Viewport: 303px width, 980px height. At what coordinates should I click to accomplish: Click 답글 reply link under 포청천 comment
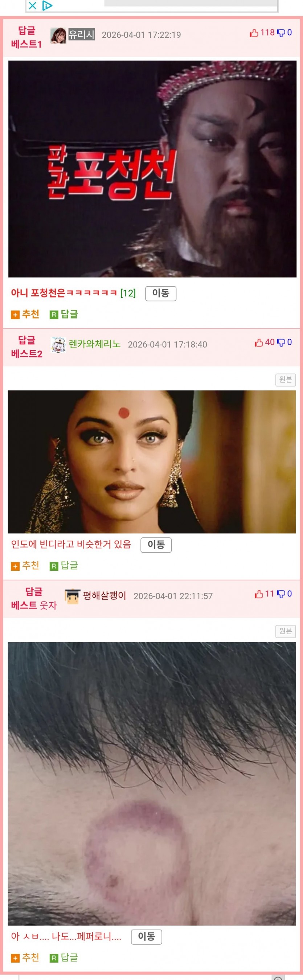[x=64, y=314]
